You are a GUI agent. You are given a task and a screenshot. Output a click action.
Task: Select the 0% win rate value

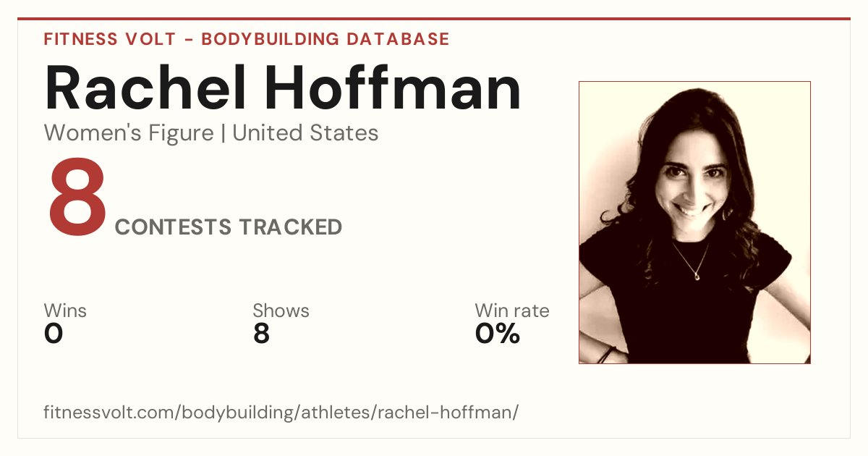click(x=498, y=334)
